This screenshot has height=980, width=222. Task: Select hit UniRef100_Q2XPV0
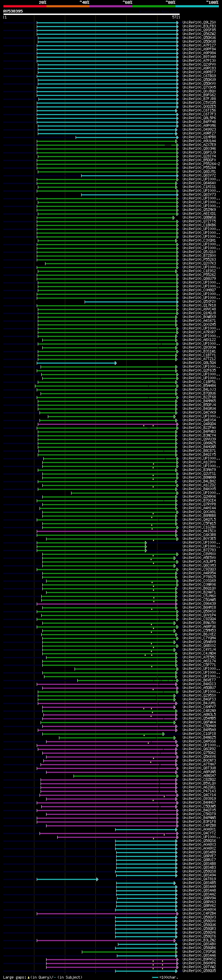click(x=199, y=65)
